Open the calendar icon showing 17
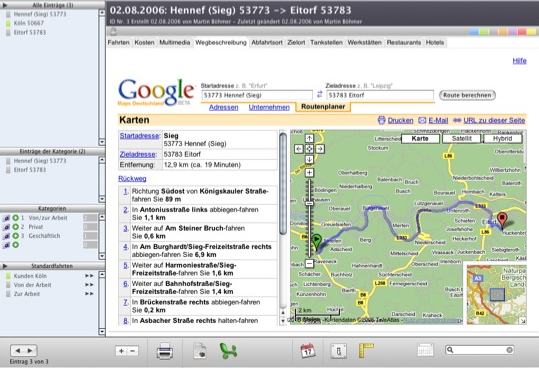 (308, 351)
